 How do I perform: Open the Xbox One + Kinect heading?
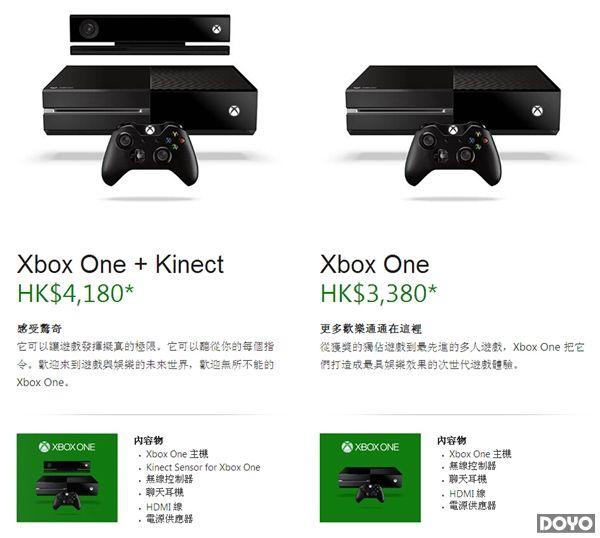[x=120, y=264]
